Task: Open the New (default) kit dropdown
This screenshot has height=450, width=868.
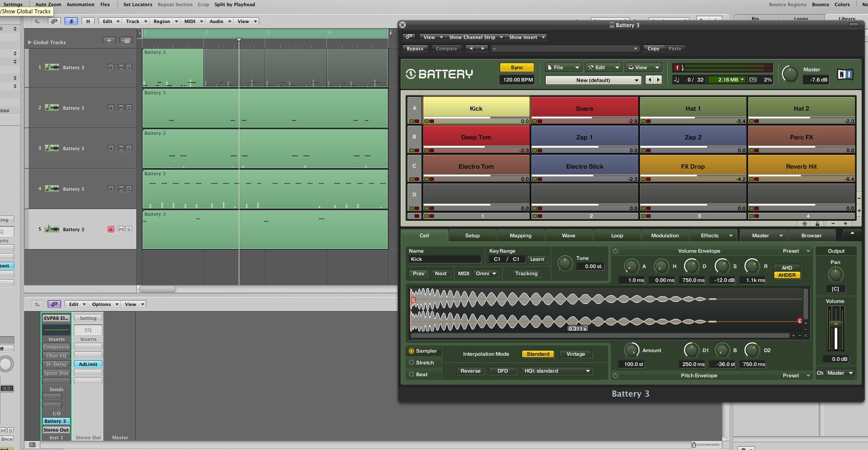Action: (x=593, y=80)
